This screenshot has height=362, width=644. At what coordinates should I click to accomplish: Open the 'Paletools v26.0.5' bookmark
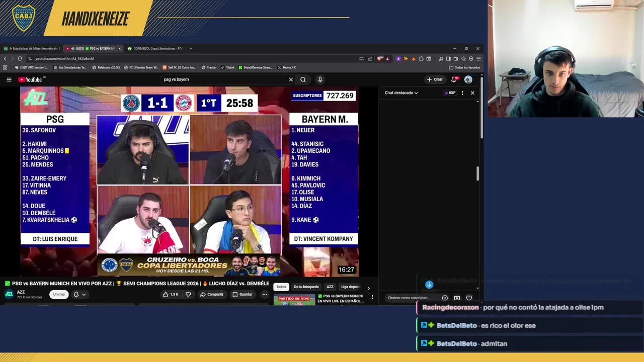[x=106, y=67]
